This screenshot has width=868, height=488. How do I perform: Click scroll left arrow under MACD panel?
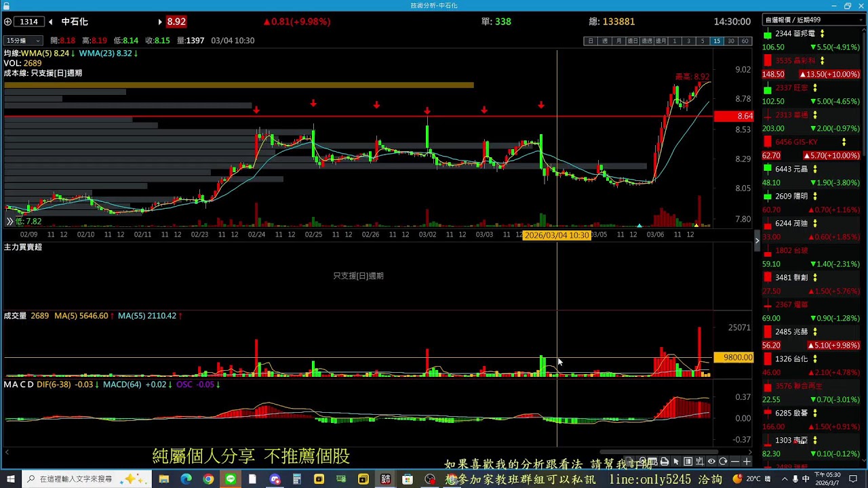[7, 452]
